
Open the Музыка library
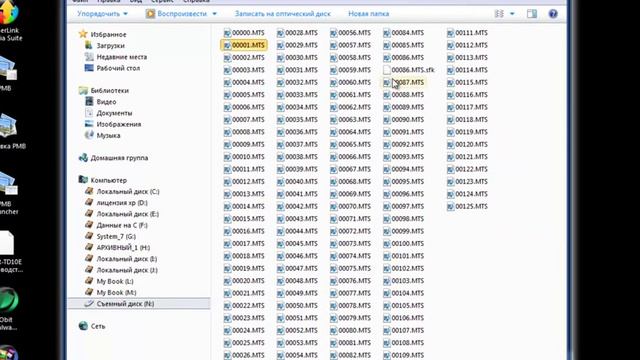tap(108, 136)
